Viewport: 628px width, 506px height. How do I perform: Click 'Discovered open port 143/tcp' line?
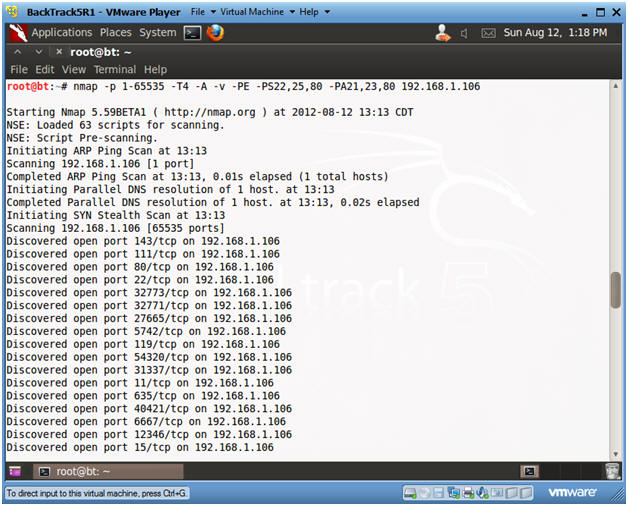[143, 241]
